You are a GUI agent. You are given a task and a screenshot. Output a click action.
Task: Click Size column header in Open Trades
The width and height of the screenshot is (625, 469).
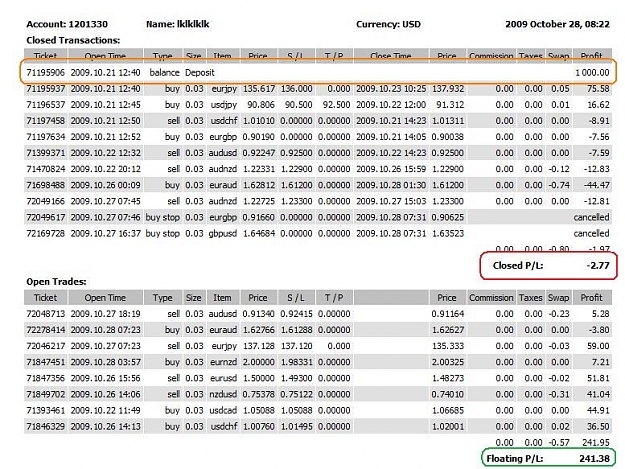pos(194,298)
